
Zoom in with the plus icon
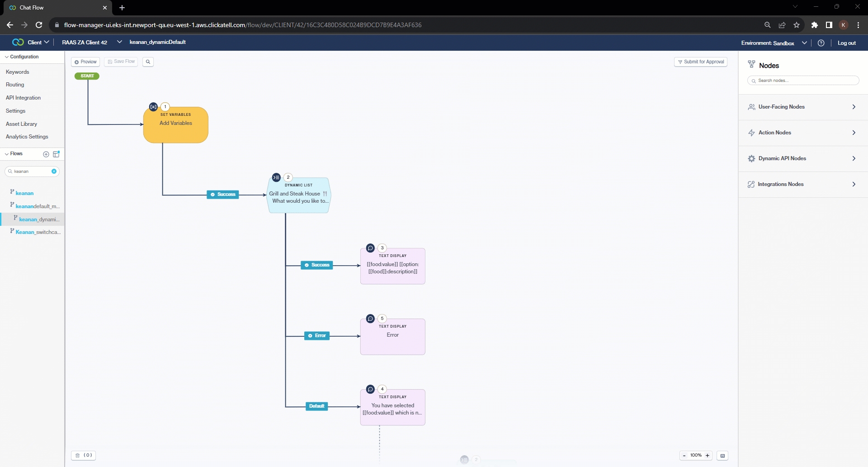[x=708, y=456]
